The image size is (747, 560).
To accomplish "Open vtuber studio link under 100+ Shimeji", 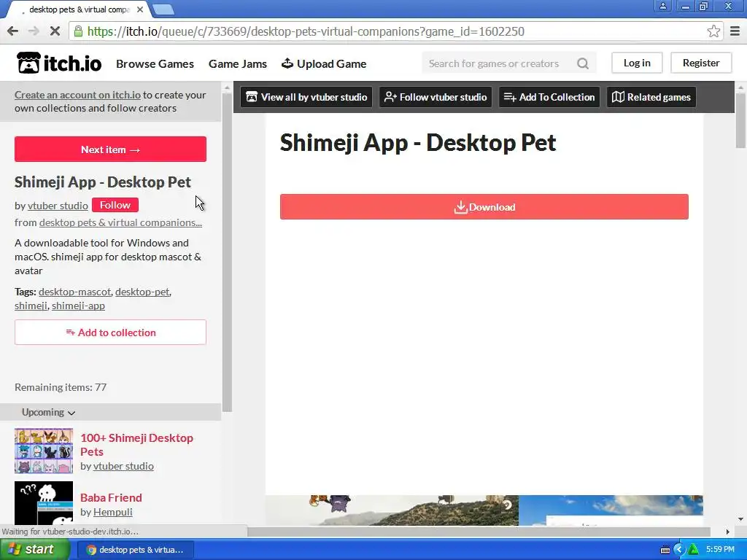I will tap(123, 466).
